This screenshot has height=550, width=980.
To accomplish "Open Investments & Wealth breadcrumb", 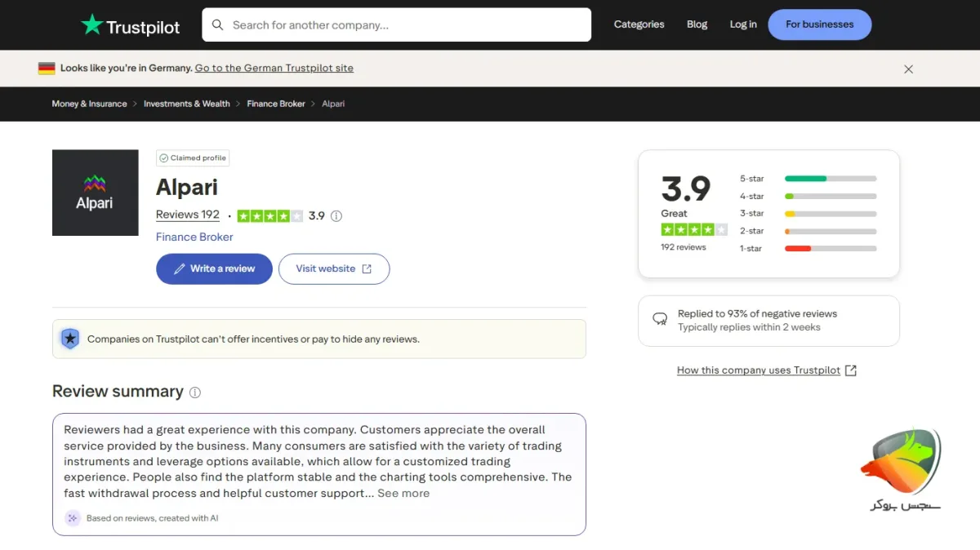I will [186, 104].
